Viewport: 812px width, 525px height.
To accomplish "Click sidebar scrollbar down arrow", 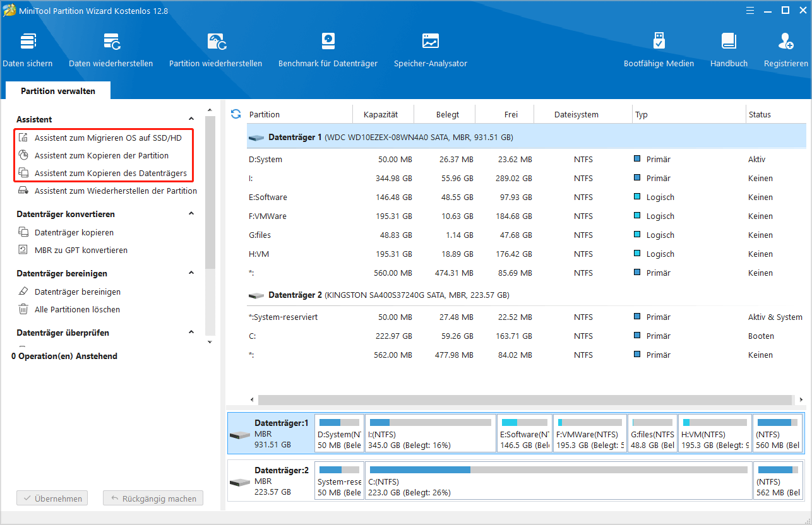I will pyautogui.click(x=210, y=342).
